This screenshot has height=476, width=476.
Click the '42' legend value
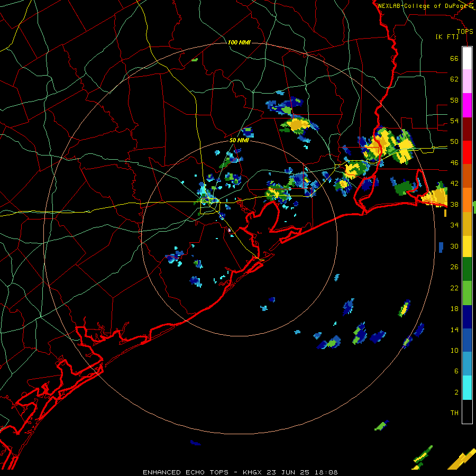click(454, 184)
